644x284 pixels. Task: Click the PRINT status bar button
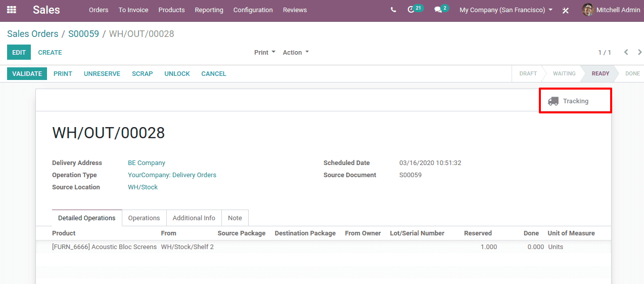(x=63, y=73)
